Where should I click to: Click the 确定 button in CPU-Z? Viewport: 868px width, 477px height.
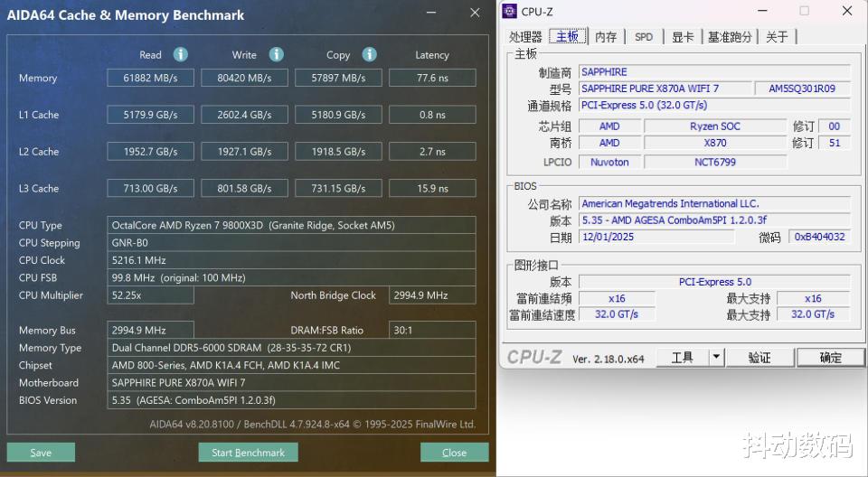coord(830,358)
